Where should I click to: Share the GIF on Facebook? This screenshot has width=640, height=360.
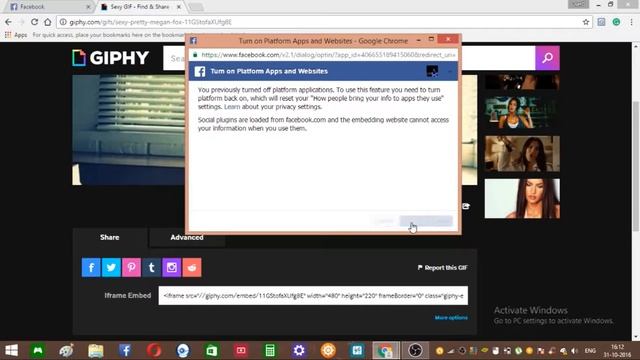(x=91, y=267)
